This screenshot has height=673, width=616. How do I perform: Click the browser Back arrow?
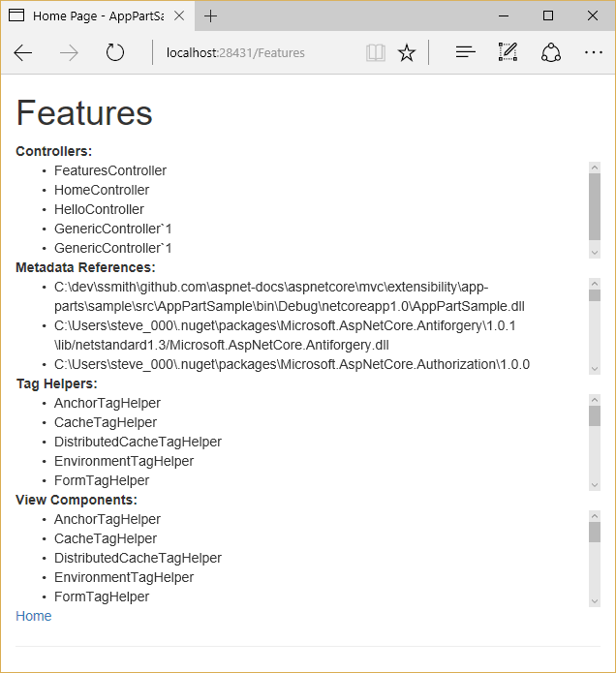(x=23, y=53)
